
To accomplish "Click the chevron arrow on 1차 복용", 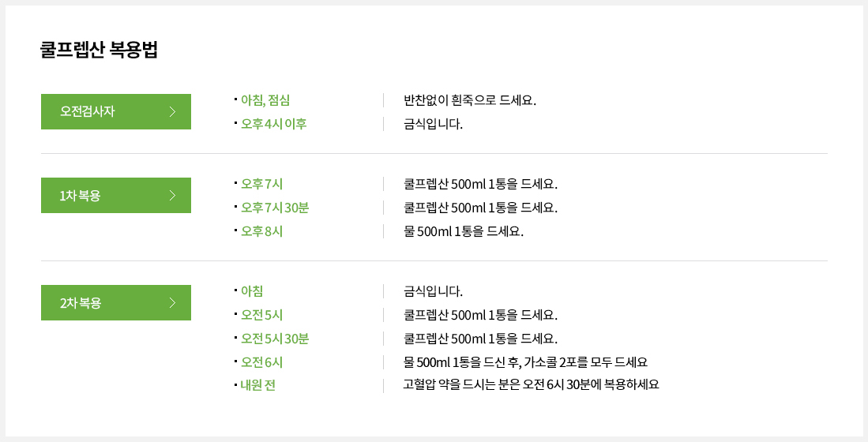I will tap(172, 195).
